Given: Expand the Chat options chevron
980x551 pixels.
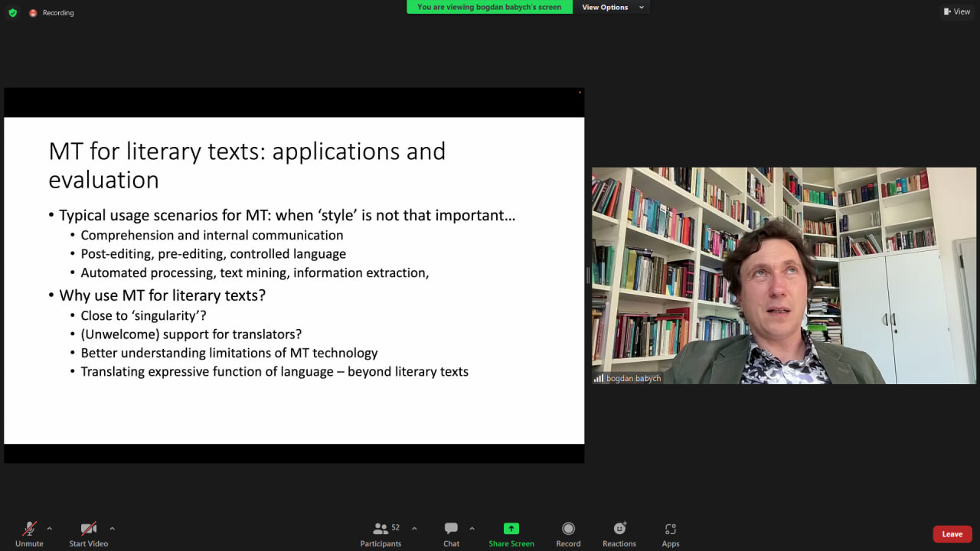Looking at the screenshot, I should point(472,528).
